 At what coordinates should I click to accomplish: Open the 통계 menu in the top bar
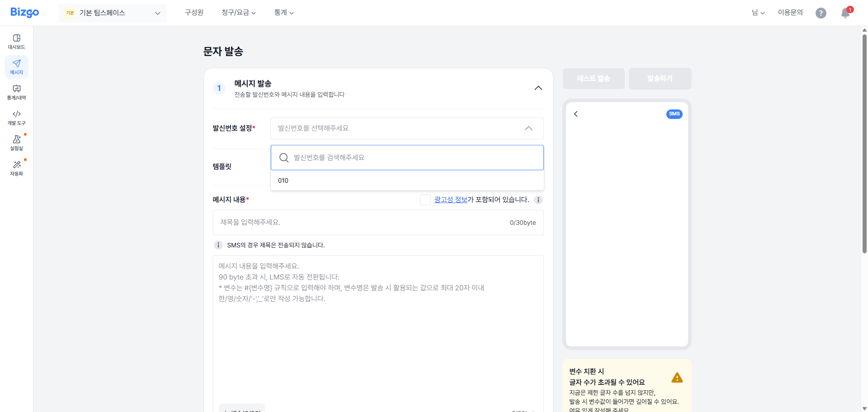(283, 13)
